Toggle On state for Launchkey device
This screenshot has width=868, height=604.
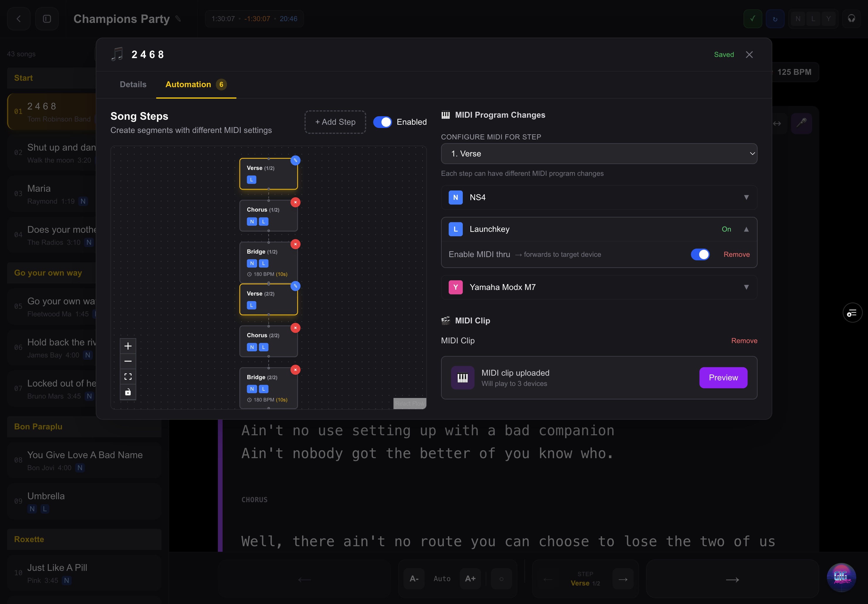(x=726, y=229)
